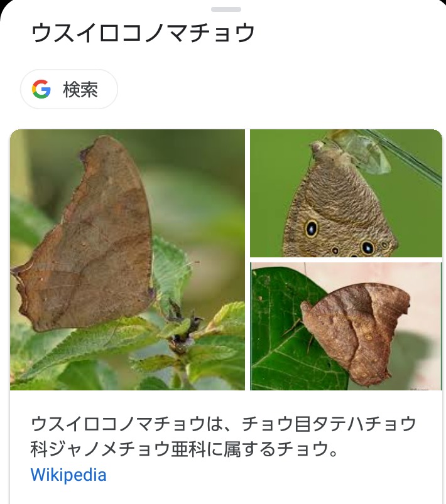The image size is (446, 504).
Task: Click the word タテハチョウ in the description
Action: click(x=362, y=424)
